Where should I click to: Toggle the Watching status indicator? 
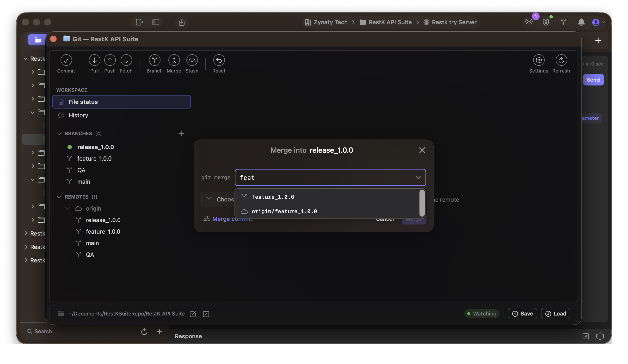coord(482,313)
